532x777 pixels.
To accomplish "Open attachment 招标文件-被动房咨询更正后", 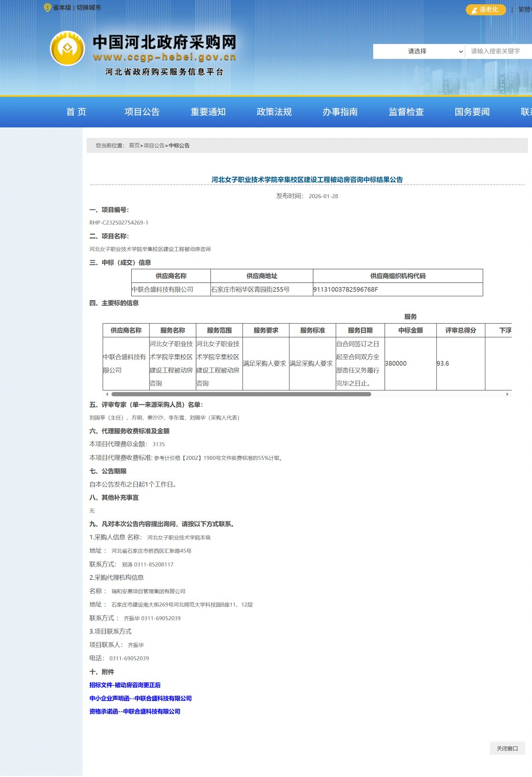I will pyautogui.click(x=125, y=685).
